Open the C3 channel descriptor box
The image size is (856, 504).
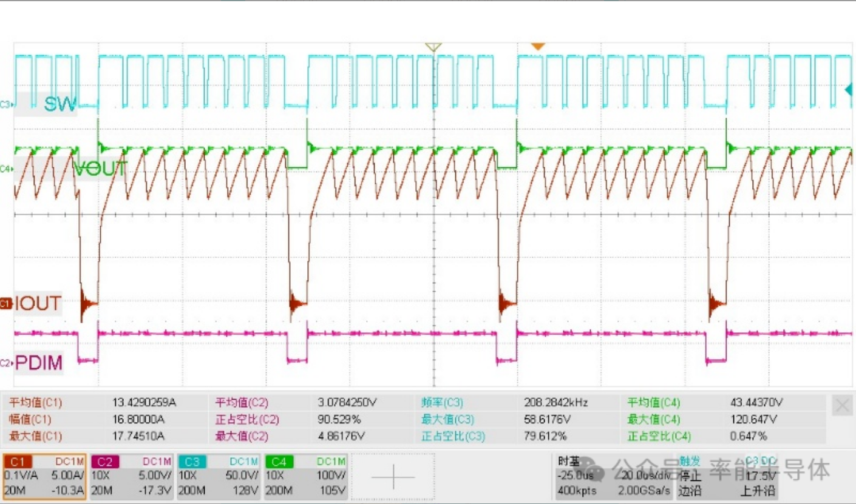219,475
